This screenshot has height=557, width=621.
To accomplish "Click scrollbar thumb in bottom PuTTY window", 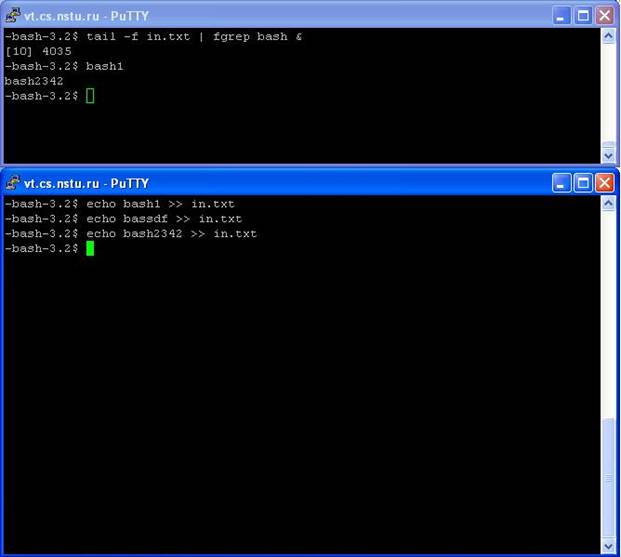I will pos(608,479).
